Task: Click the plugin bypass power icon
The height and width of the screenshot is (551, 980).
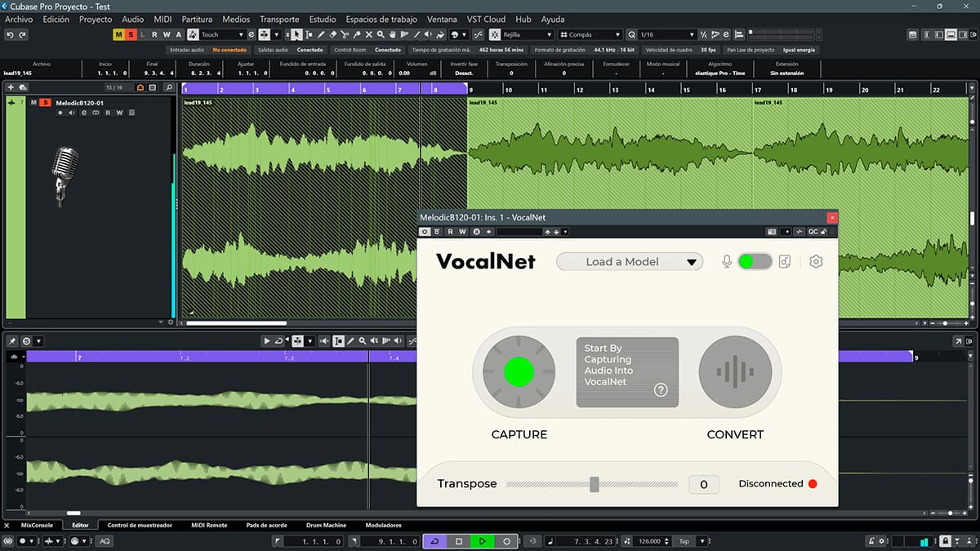Action: click(425, 232)
